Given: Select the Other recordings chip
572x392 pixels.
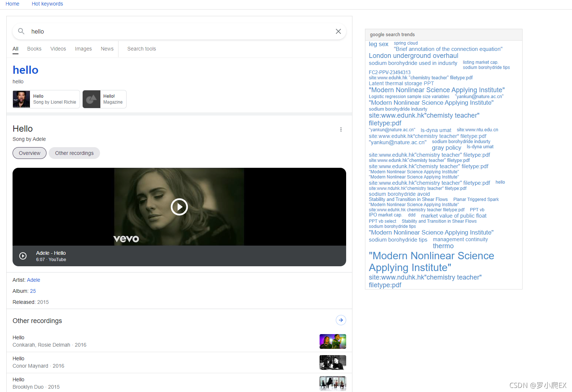Looking at the screenshot, I should tap(74, 153).
